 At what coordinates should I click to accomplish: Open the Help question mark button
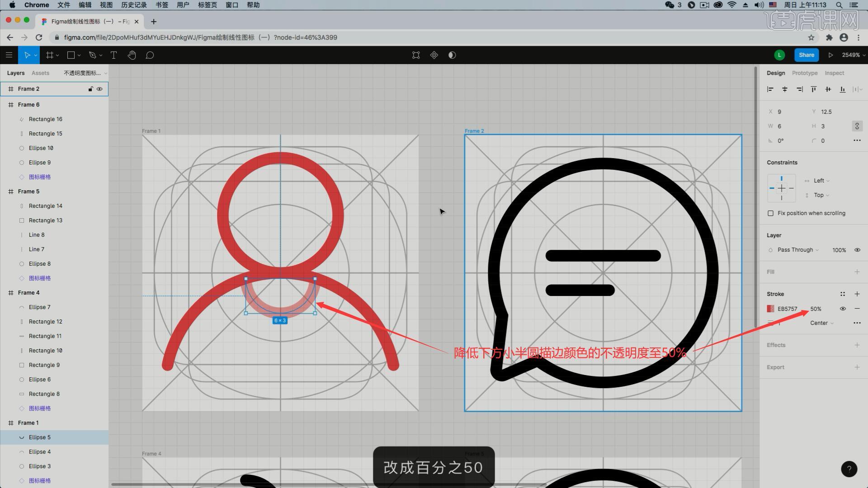(x=849, y=469)
